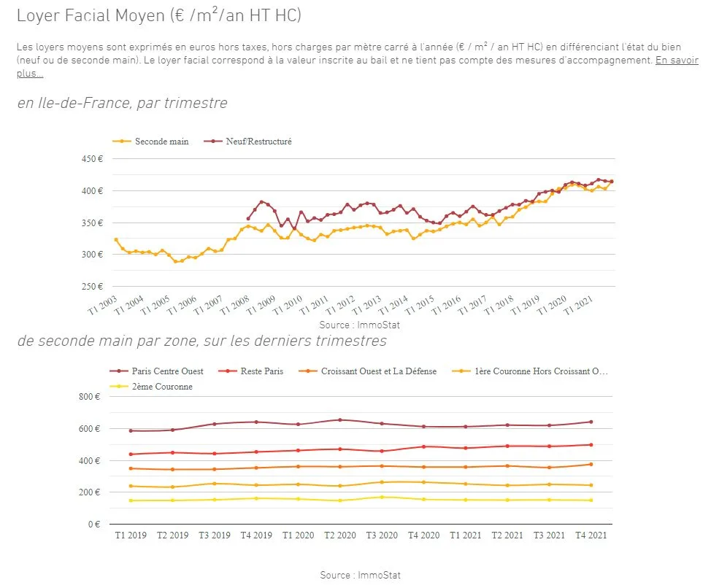This screenshot has width=711, height=588.
Task: Click the 450 € label on the top chart
Action: [x=93, y=159]
